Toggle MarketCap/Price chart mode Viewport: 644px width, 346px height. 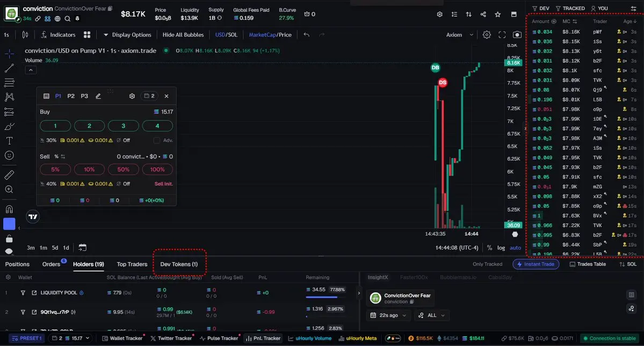pos(270,35)
